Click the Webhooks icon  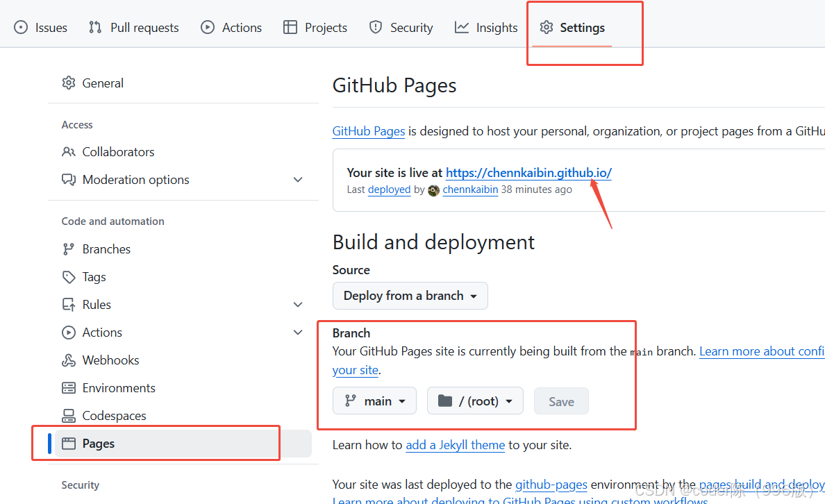(x=70, y=360)
